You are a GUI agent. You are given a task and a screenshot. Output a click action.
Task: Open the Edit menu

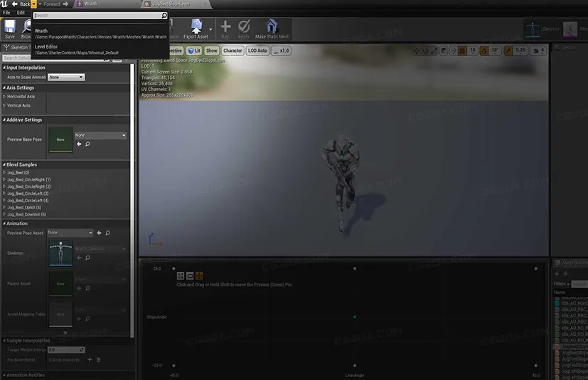point(21,12)
